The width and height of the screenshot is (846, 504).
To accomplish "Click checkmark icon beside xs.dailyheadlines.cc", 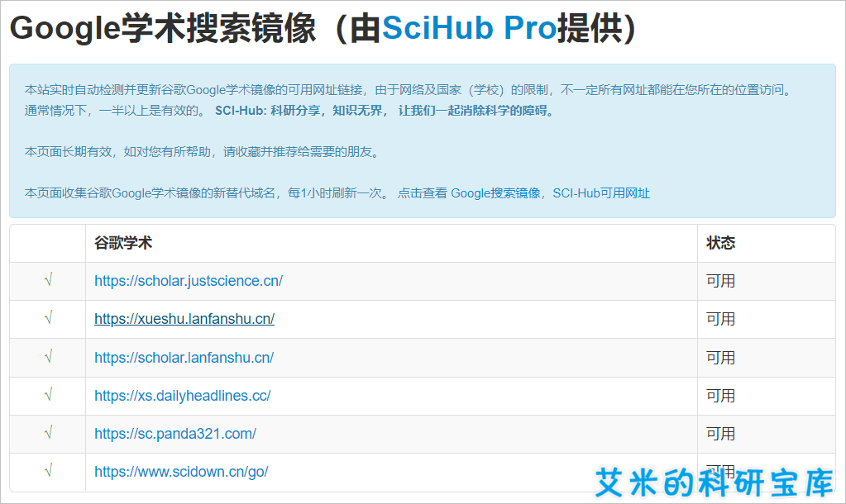I will pos(48,395).
